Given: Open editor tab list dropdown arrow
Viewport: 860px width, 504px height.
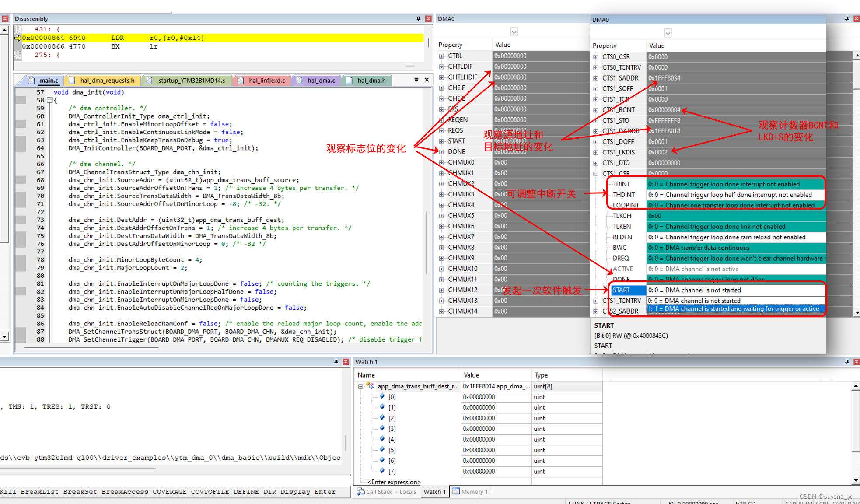Looking at the screenshot, I should click(416, 80).
